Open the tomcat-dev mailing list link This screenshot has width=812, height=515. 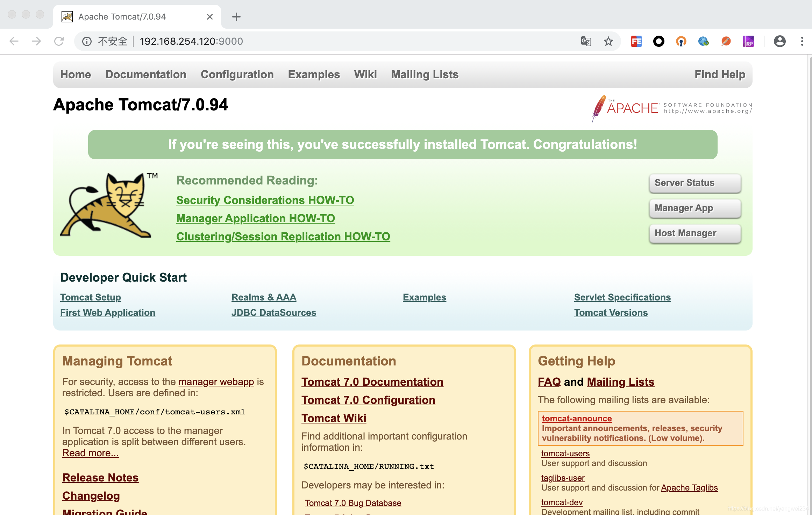[x=562, y=502]
